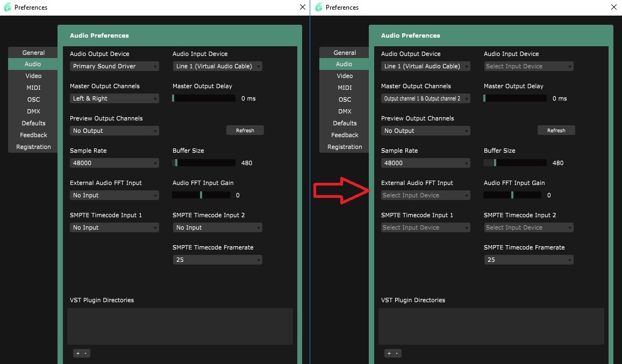The height and width of the screenshot is (364, 622).
Task: Expand the left window's Sample Rate 48000 dropdown
Action: (x=115, y=163)
